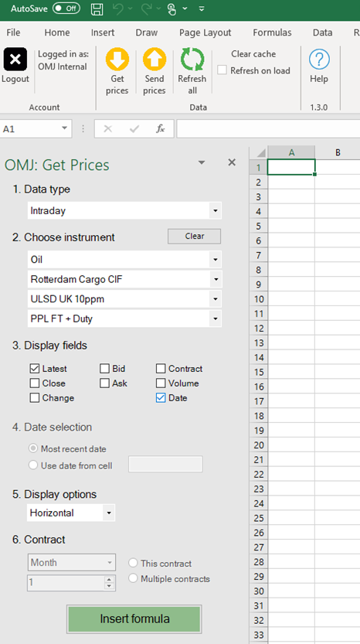Open Customize Quick Access Toolbar arrow
Image resolution: width=360 pixels, height=644 pixels.
point(201,9)
